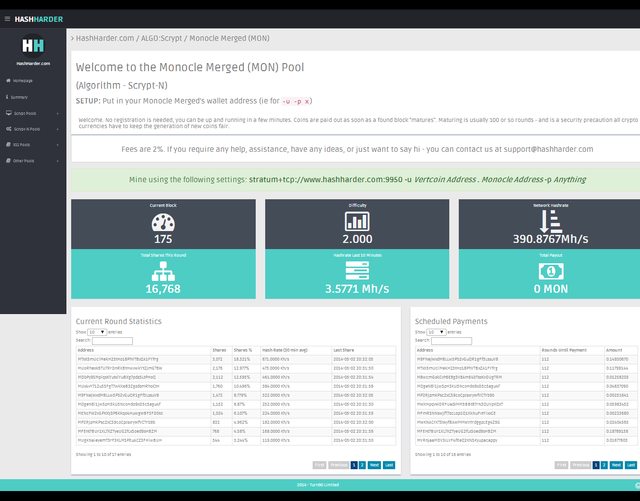This screenshot has width=640, height=501.
Task: Open the Summary sidebar item
Action: point(17,97)
